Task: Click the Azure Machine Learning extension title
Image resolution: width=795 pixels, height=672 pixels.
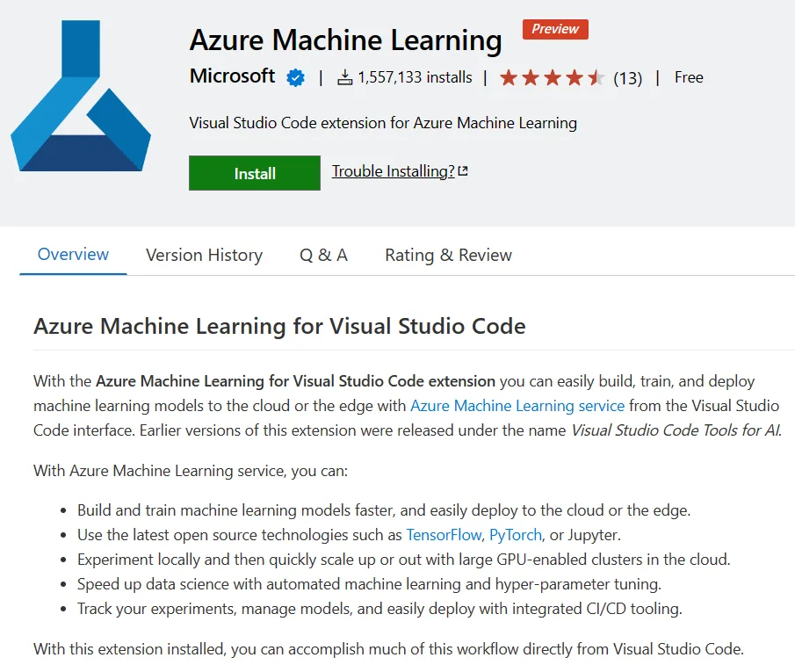Action: [x=345, y=40]
